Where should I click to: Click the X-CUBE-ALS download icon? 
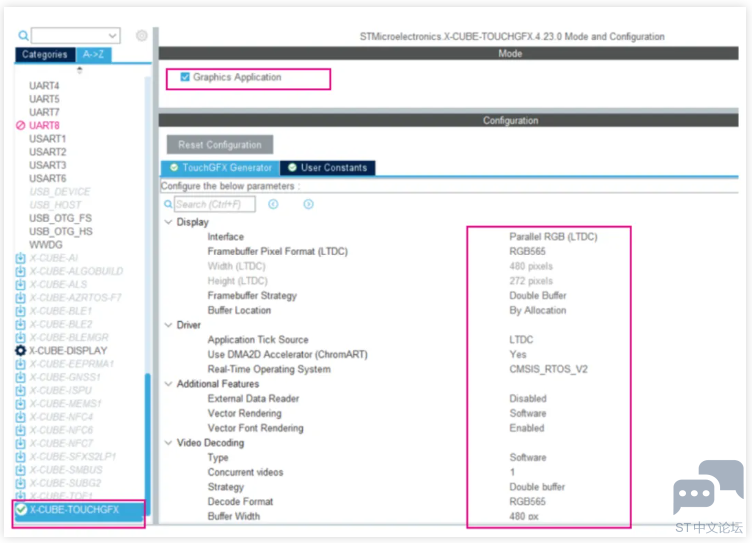click(x=21, y=284)
